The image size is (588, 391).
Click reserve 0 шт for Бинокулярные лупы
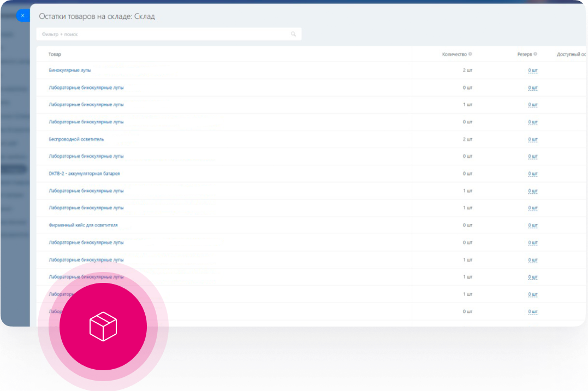(532, 70)
